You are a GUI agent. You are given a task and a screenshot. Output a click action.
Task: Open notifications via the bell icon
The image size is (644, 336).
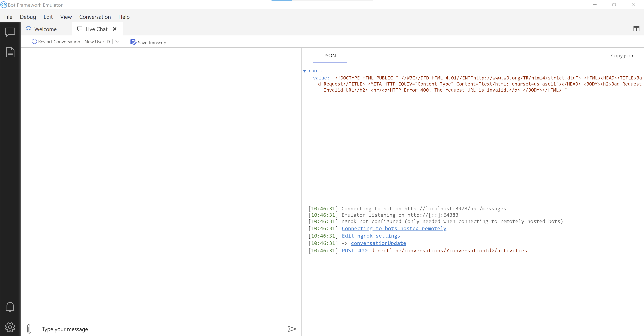(x=10, y=307)
